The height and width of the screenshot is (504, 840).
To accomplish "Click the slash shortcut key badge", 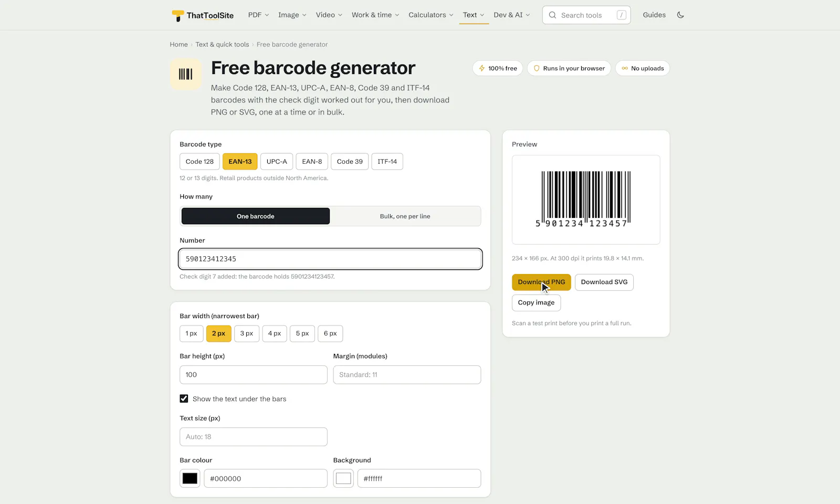I will point(621,15).
